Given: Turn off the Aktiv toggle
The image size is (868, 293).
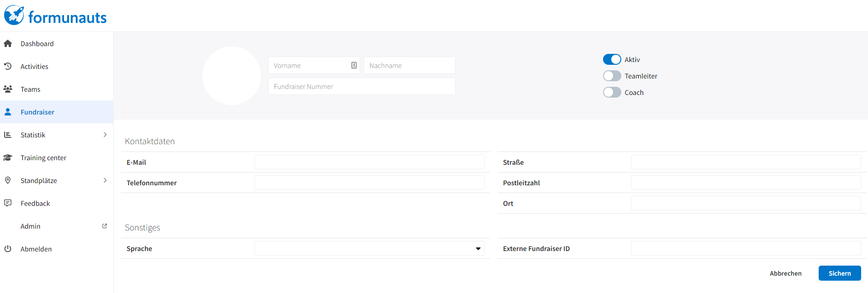Looking at the screenshot, I should pyautogui.click(x=612, y=59).
